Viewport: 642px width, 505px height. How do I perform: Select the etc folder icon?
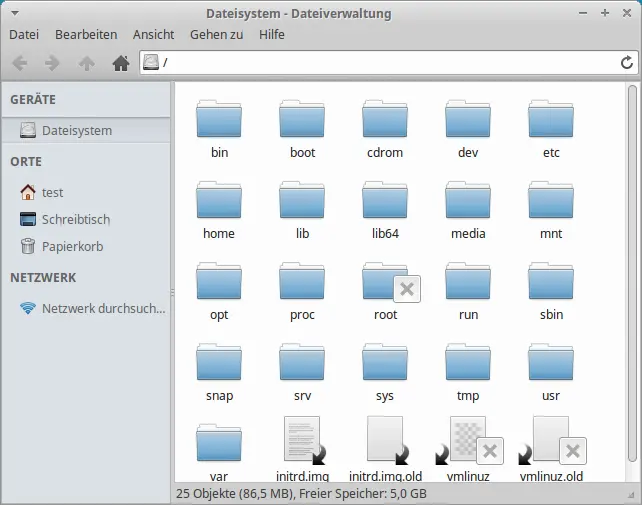click(x=550, y=120)
